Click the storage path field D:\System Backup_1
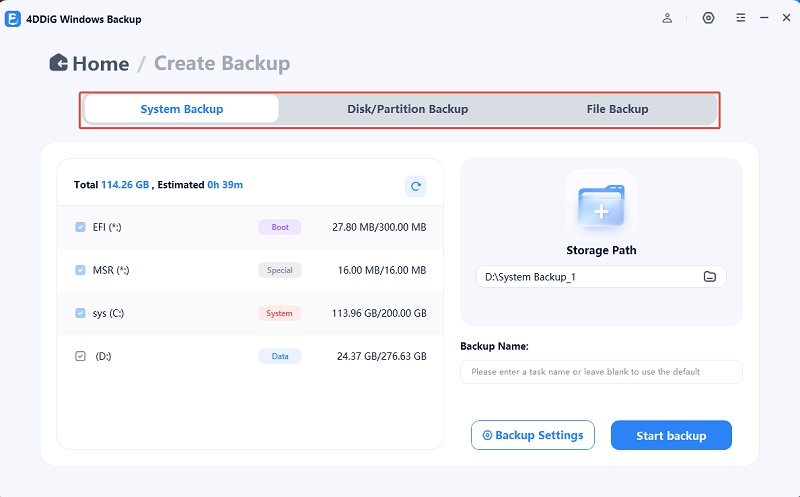This screenshot has height=497, width=800. [x=601, y=277]
